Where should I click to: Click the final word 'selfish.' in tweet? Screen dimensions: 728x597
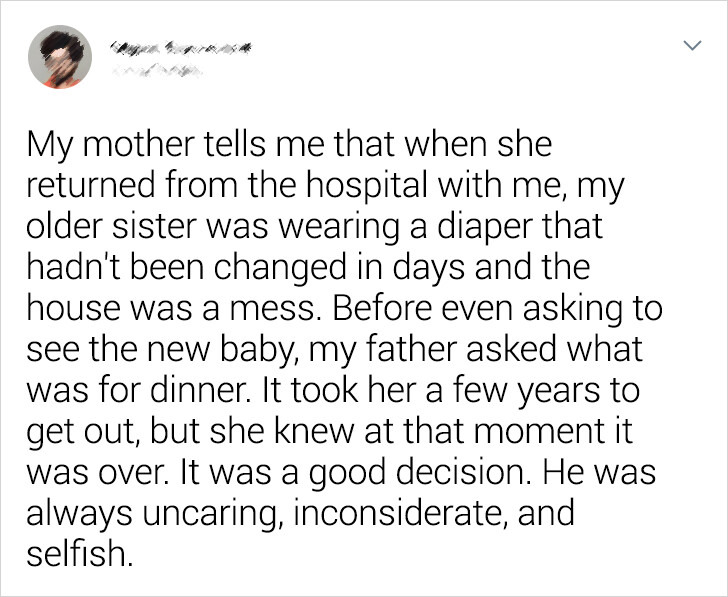click(80, 553)
